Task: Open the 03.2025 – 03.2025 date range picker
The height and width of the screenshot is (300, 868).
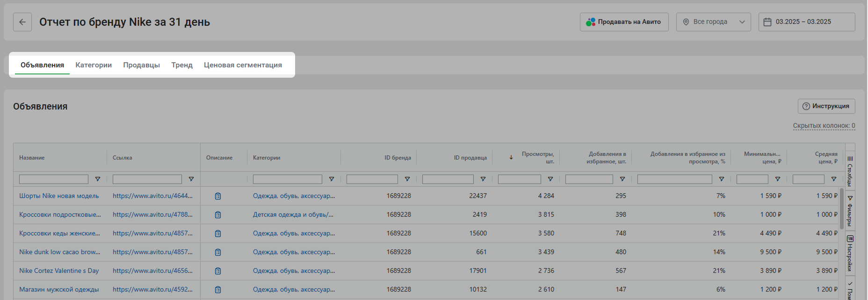Action: click(807, 22)
